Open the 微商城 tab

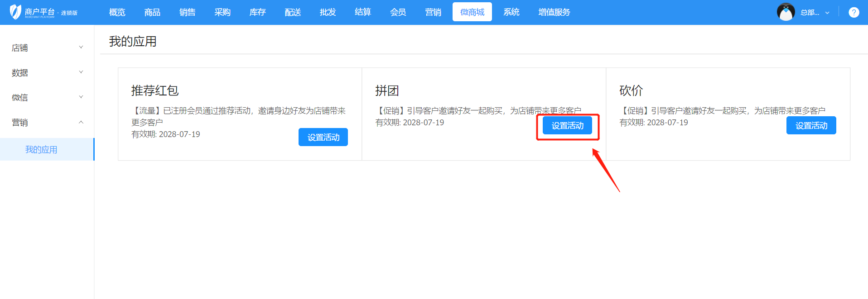(472, 12)
